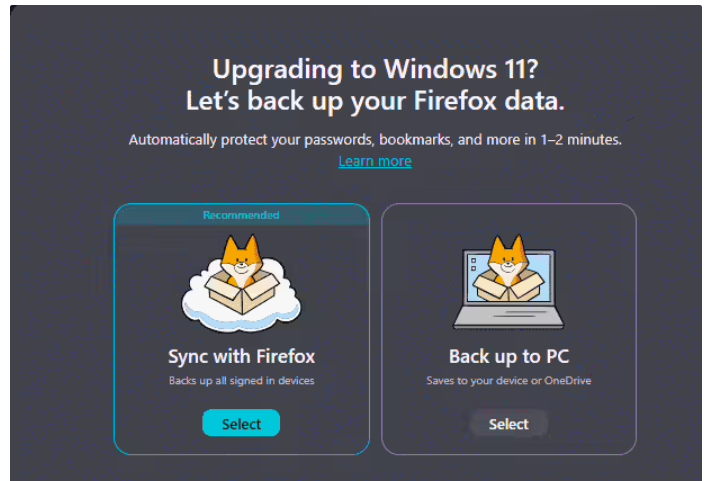
Task: Click the fox-in-cloud sync illustration
Action: click(241, 283)
